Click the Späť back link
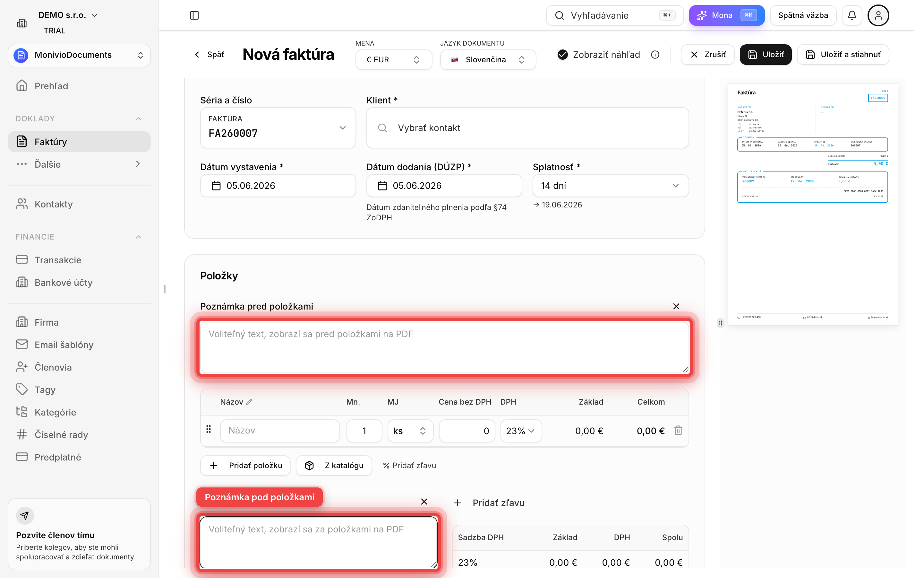Image resolution: width=924 pixels, height=578 pixels. coord(210,55)
